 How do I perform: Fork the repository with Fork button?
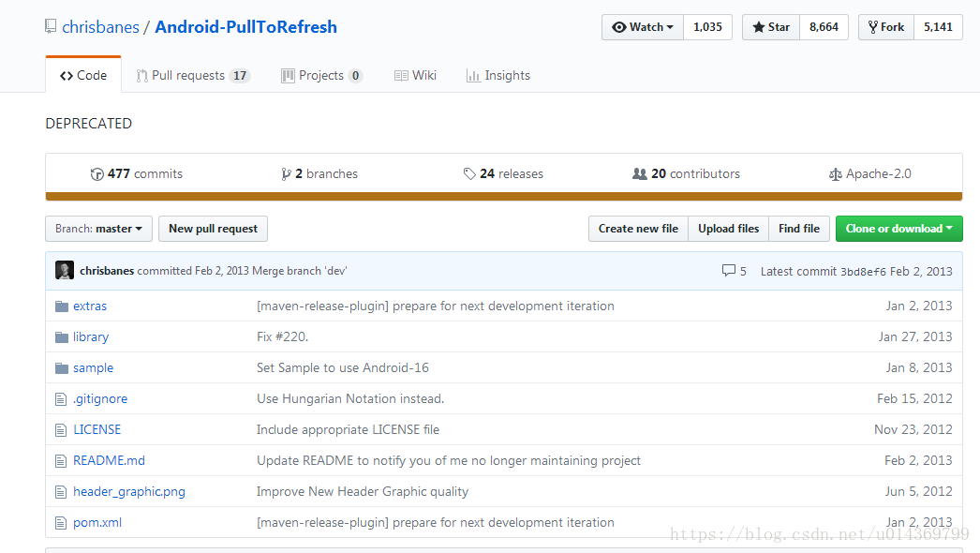[x=886, y=27]
